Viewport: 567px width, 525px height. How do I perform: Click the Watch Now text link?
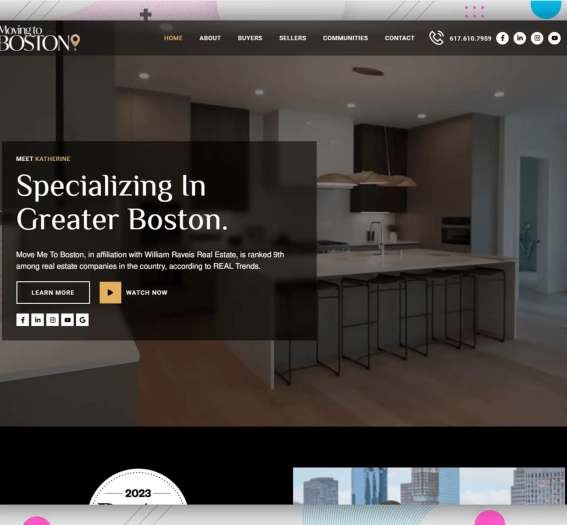coord(146,293)
